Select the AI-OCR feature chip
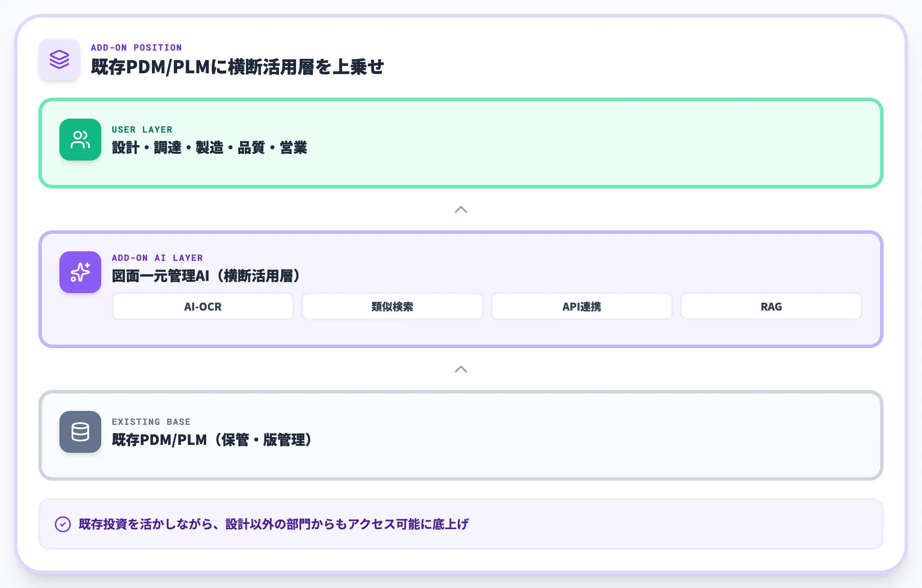The height and width of the screenshot is (588, 922). pyautogui.click(x=203, y=306)
